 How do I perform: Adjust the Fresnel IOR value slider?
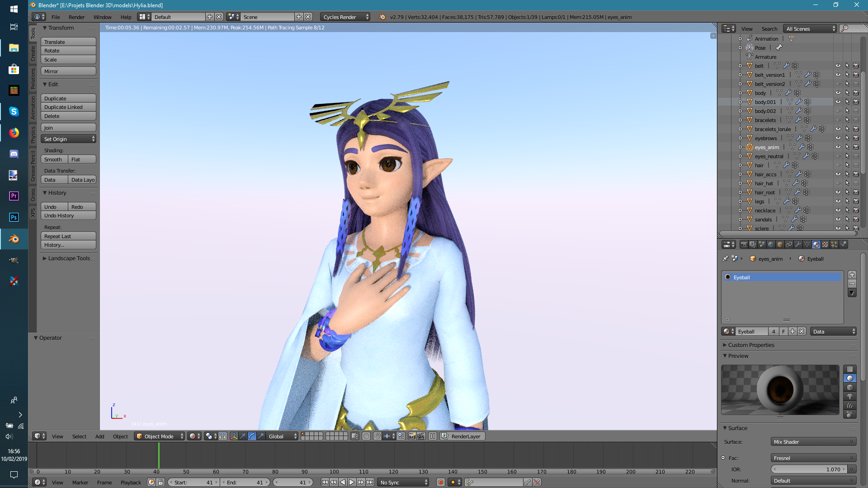[809, 469]
